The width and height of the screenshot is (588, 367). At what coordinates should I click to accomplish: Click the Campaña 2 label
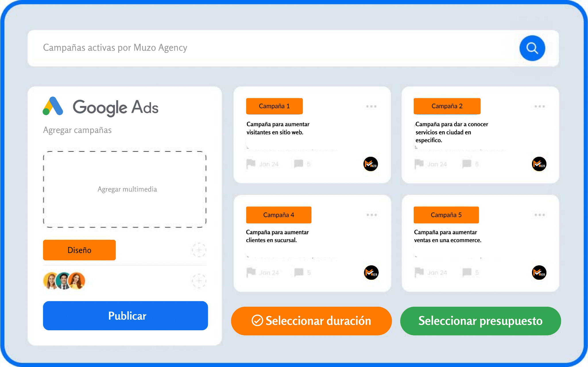click(x=447, y=106)
